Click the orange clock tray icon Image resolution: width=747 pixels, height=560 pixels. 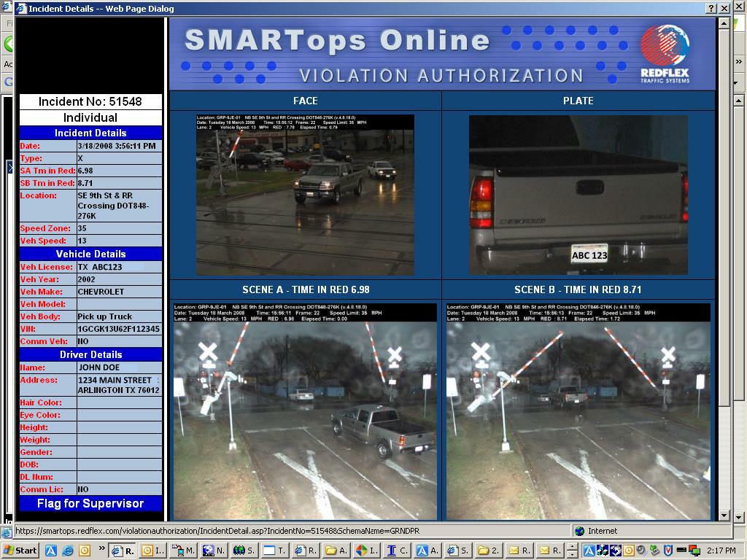point(628,551)
